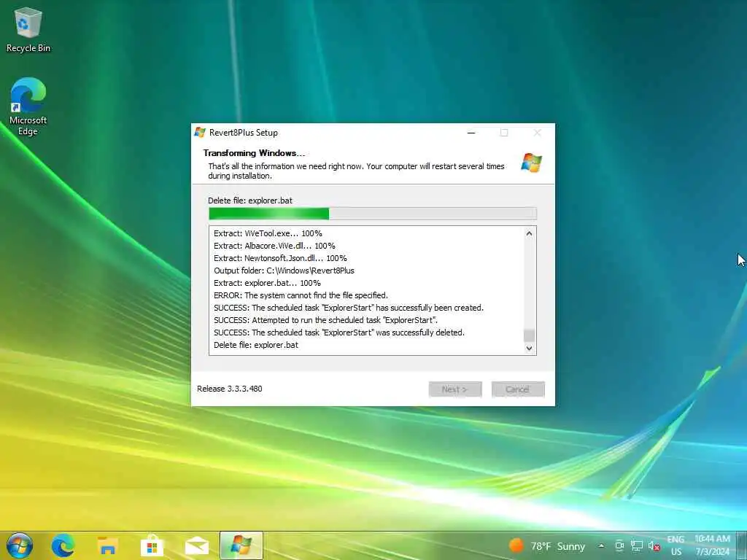747x560 pixels.
Task: Open the ENG US language indicator
Action: [676, 545]
